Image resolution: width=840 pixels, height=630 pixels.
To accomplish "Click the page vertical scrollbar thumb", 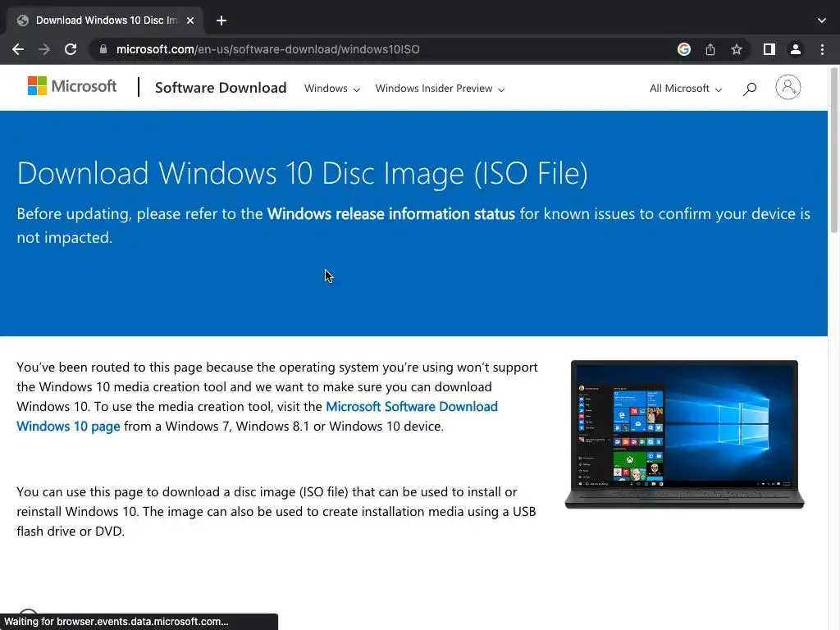I will pyautogui.click(x=834, y=150).
